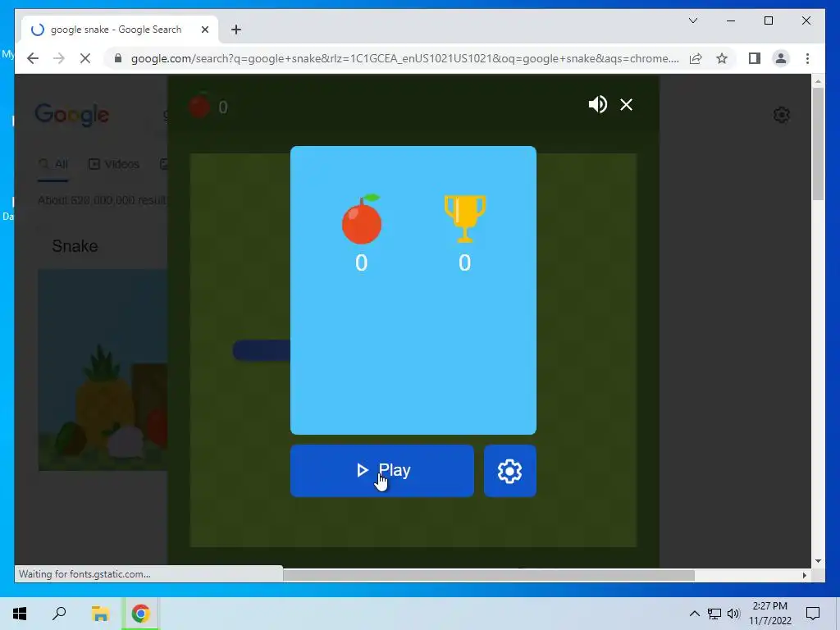Open Chrome's three-dot menu
Viewport: 840px width, 630px height.
[807, 58]
